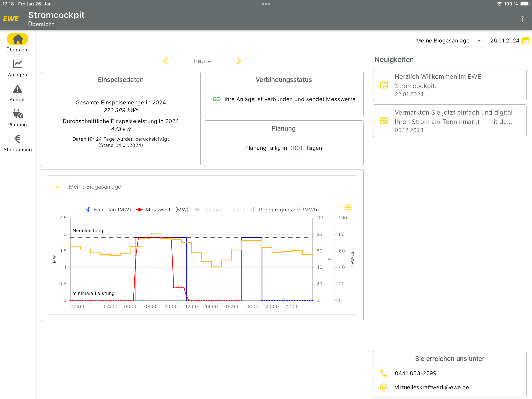Click the green connection link icon
The height and width of the screenshot is (399, 532).
tap(217, 99)
